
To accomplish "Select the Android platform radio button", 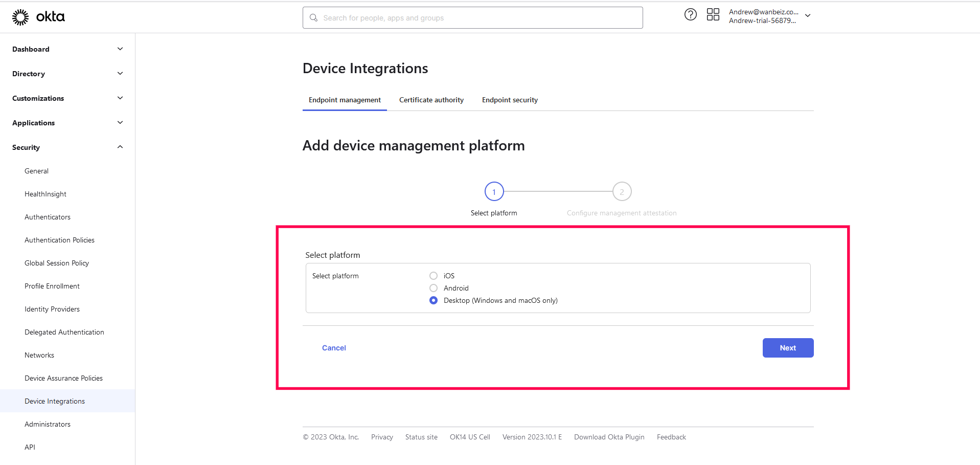I will click(x=433, y=287).
